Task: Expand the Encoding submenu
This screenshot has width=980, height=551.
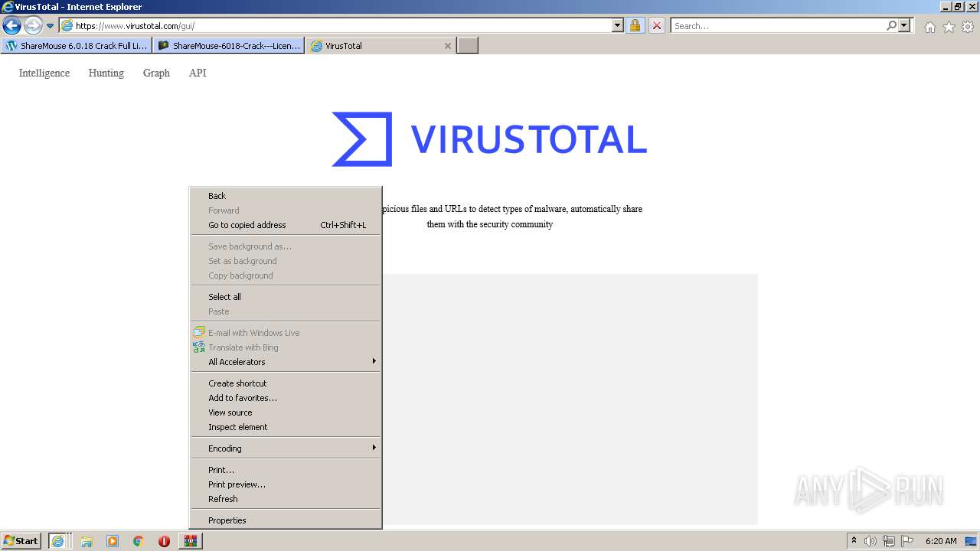Action: click(286, 448)
